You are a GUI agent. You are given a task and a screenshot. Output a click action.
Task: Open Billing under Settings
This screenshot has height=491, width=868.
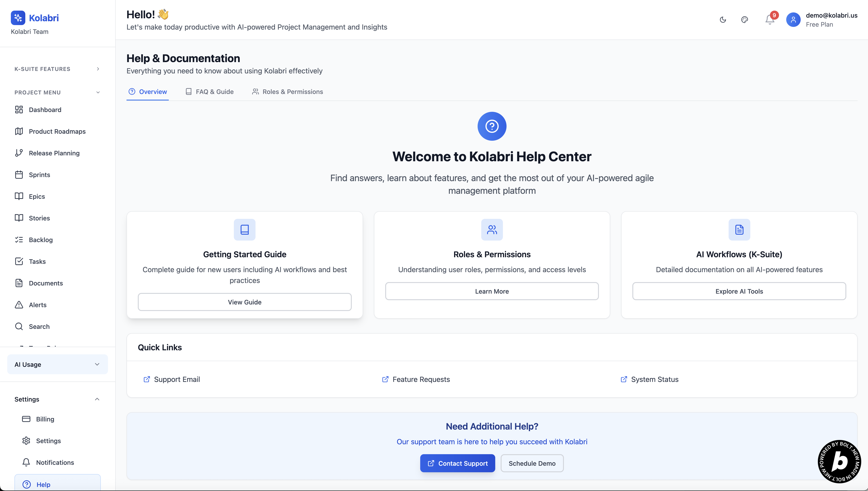45,419
